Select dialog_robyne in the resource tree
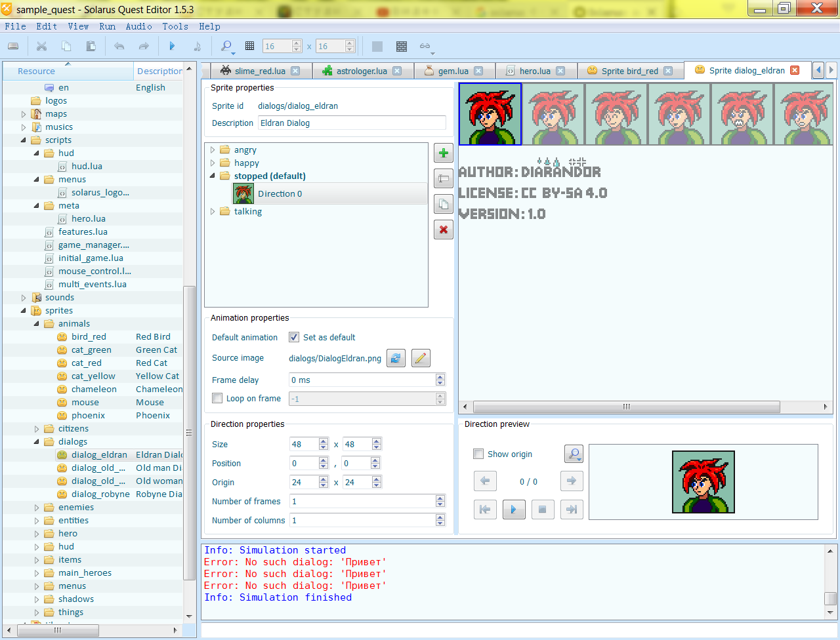This screenshot has height=640, width=840. click(x=100, y=494)
